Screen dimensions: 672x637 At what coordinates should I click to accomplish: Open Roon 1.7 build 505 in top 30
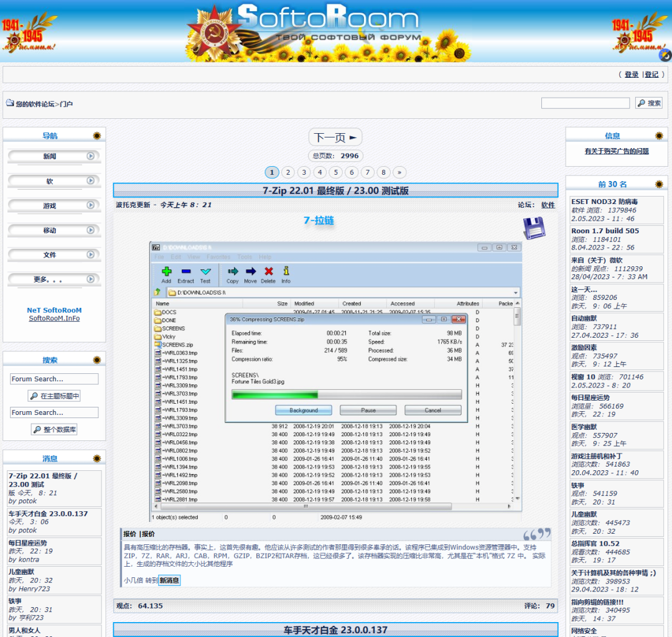[x=605, y=231]
